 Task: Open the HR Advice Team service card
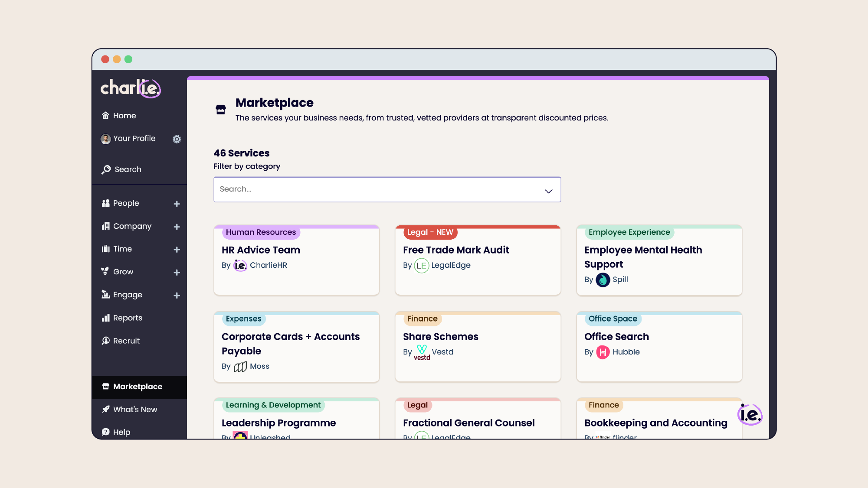click(x=261, y=250)
